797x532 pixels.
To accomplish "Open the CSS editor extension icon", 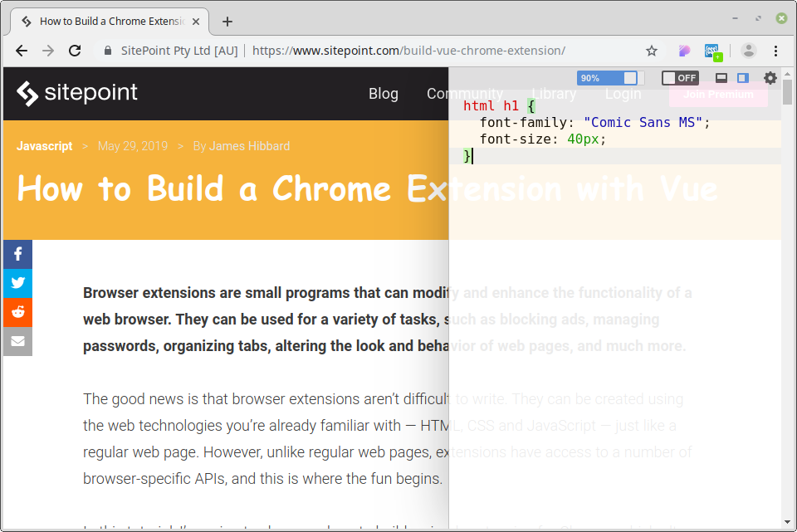I will tap(712, 51).
